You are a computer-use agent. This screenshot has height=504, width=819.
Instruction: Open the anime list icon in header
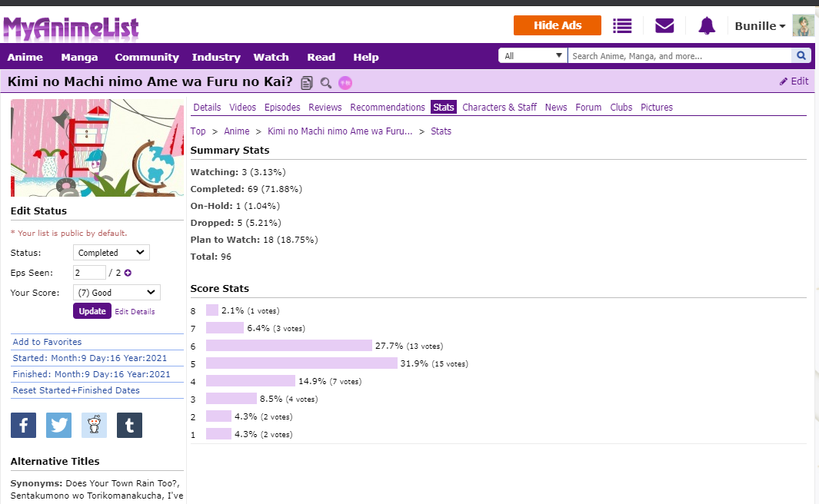(x=622, y=25)
